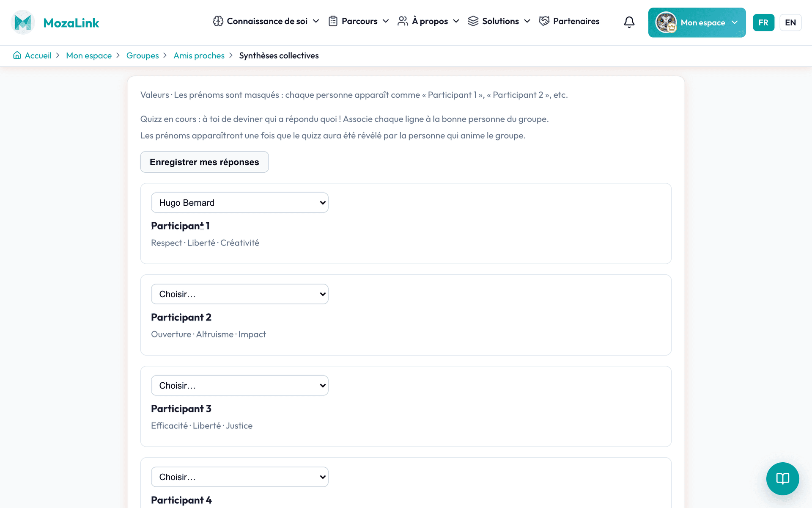Click the Quizz en cours instruction text

click(344, 119)
